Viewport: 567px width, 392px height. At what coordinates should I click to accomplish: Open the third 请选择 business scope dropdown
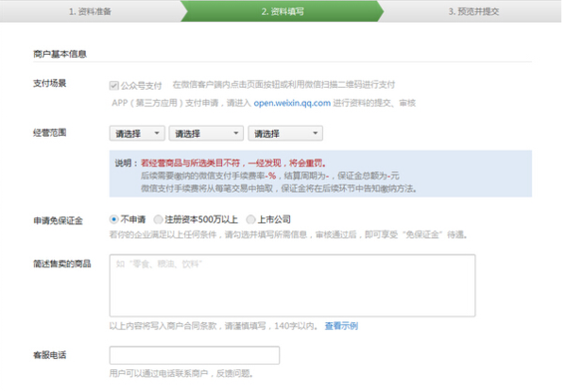coord(285,134)
